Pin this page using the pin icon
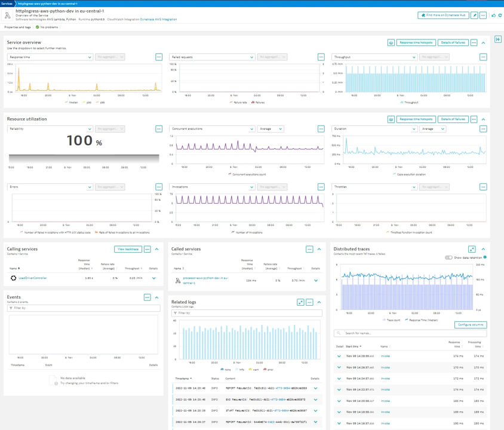 475,15
